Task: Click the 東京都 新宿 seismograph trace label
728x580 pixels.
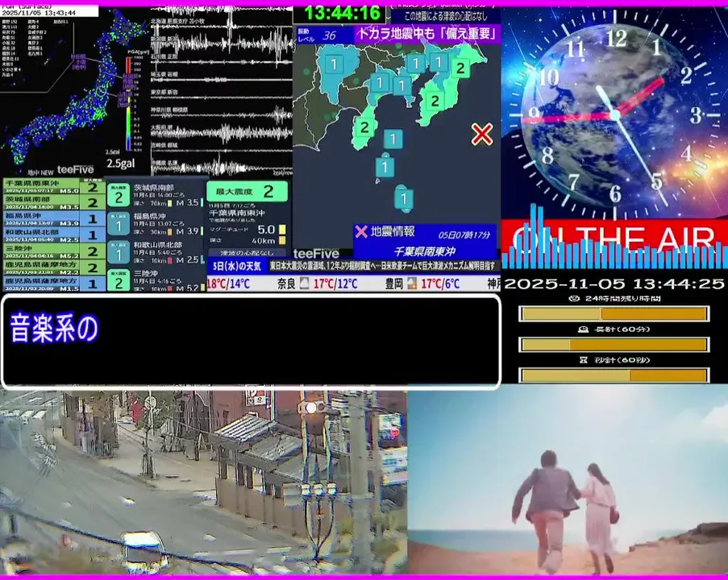Action: click(x=164, y=92)
